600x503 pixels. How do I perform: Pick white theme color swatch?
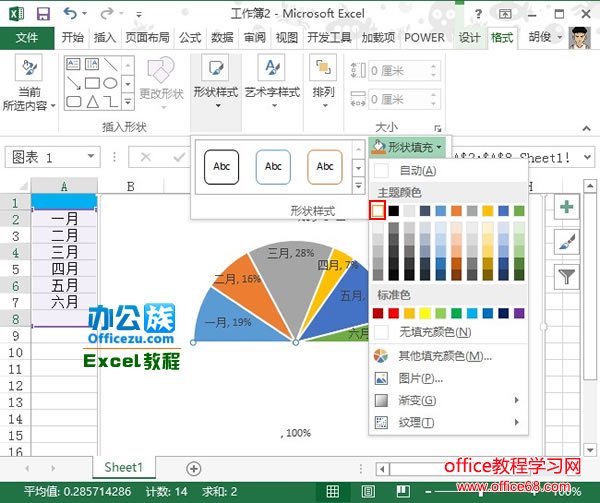tap(378, 211)
